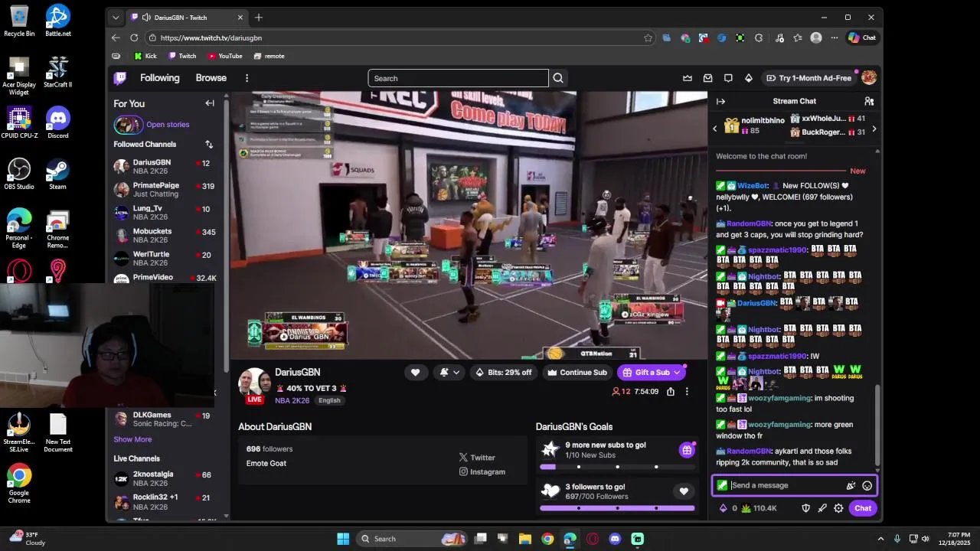The image size is (980, 551).
Task: Share the DariusGBN stream
Action: [x=671, y=391]
